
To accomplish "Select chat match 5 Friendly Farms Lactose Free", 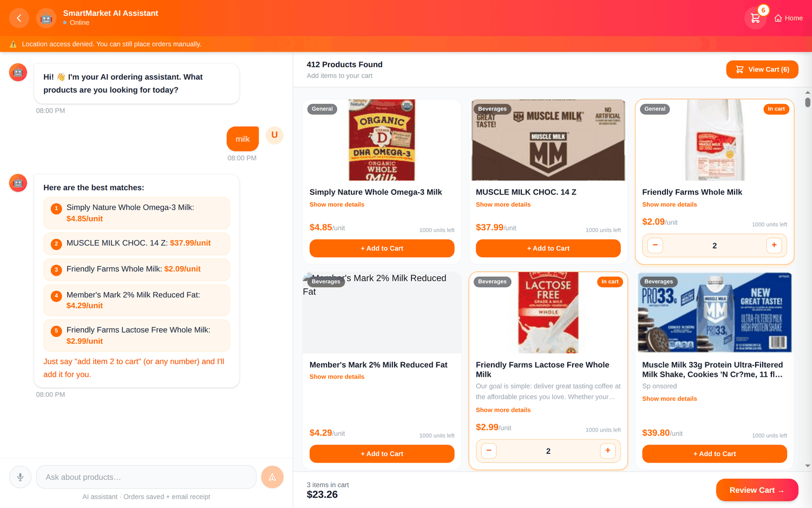I will 136,335.
